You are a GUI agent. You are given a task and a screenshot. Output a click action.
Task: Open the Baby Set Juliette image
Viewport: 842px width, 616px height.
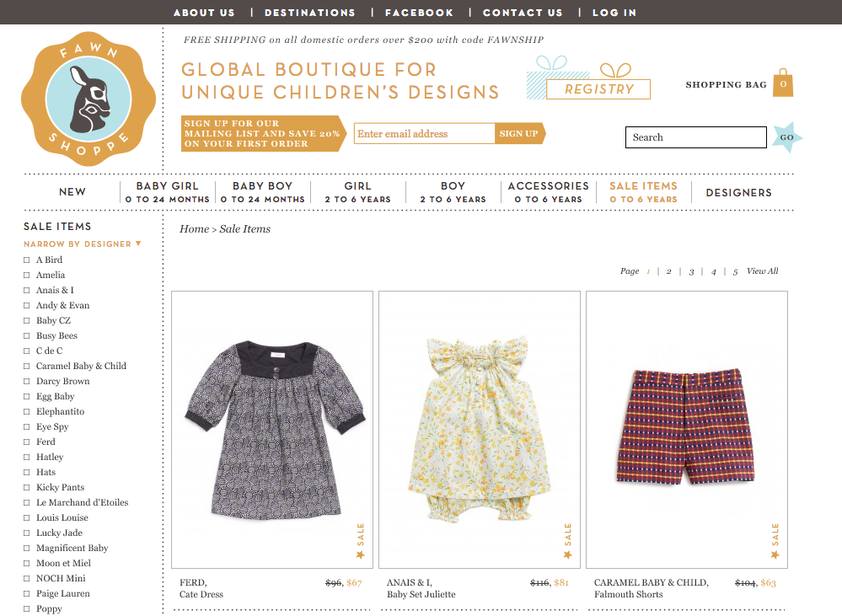click(480, 430)
